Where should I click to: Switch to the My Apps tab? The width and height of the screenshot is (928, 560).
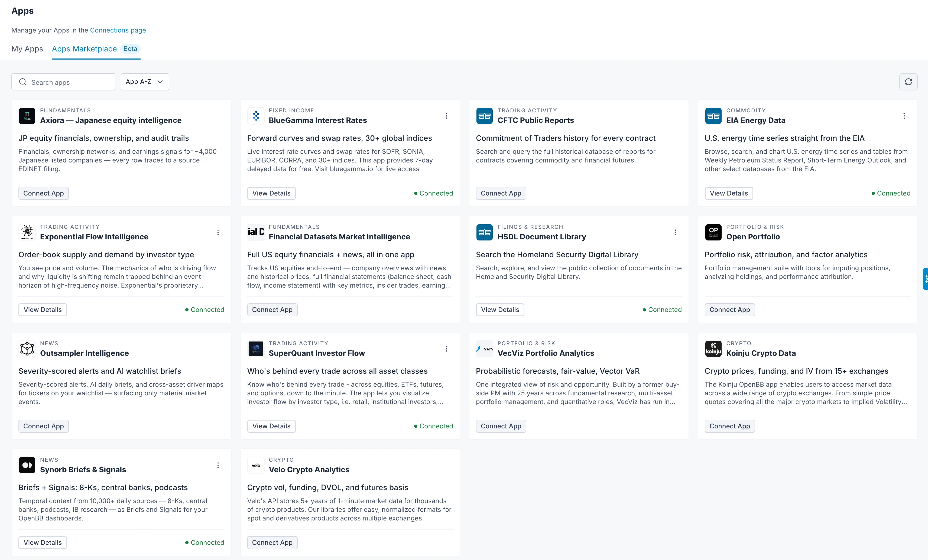click(27, 49)
